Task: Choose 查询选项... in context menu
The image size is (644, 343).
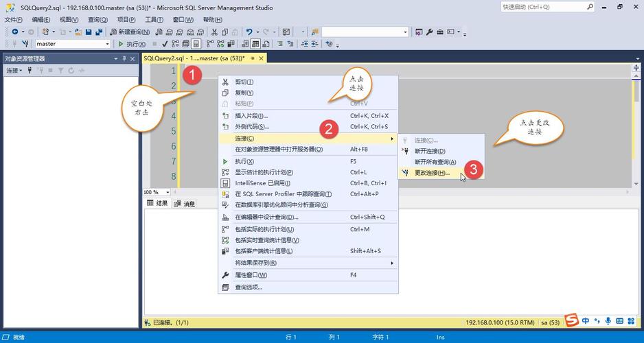Action: [x=308, y=287]
